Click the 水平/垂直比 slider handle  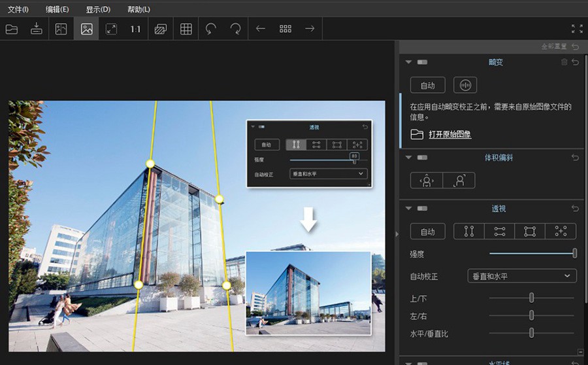click(x=531, y=333)
